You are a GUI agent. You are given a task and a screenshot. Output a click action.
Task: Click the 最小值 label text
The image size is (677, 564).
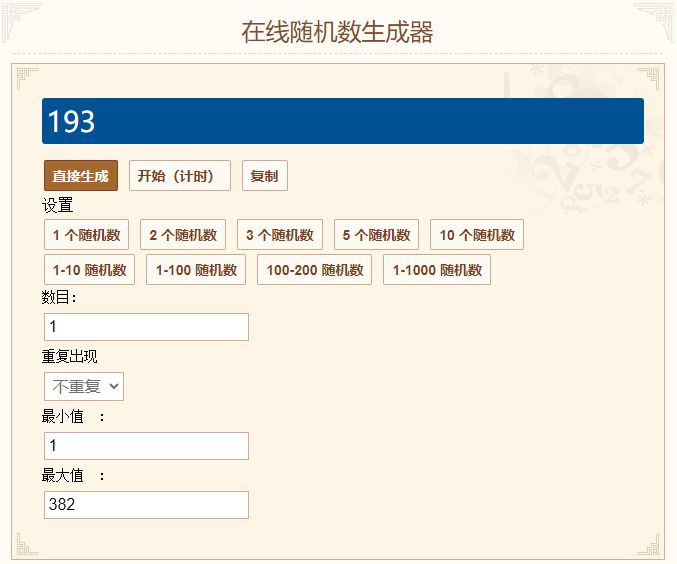(63, 416)
